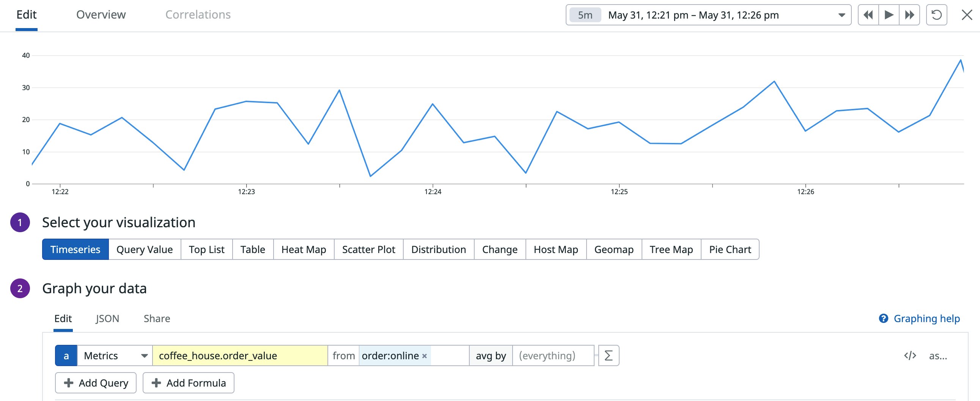The image size is (980, 401).
Task: Close the graph editor with the X icon
Action: 967,15
